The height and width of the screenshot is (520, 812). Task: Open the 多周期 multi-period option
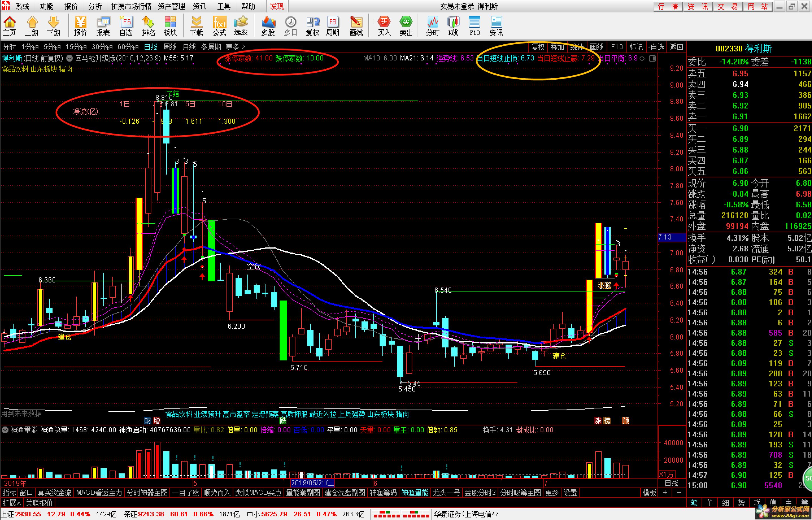pyautogui.click(x=211, y=47)
